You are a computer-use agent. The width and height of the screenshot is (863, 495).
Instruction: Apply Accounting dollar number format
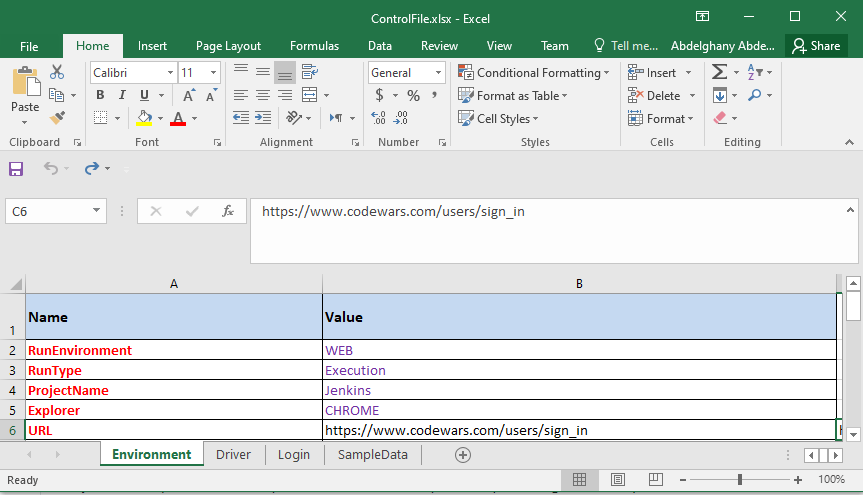tap(379, 95)
